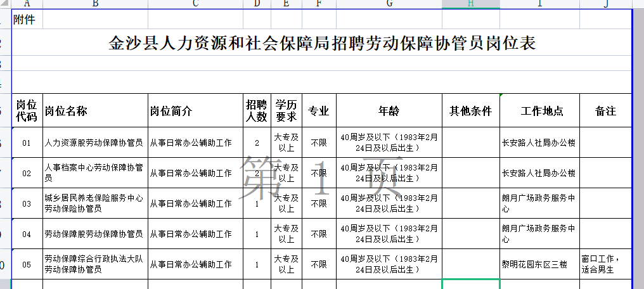Select the job code cell 02
Screen dimensions: 644x289
tap(27, 173)
